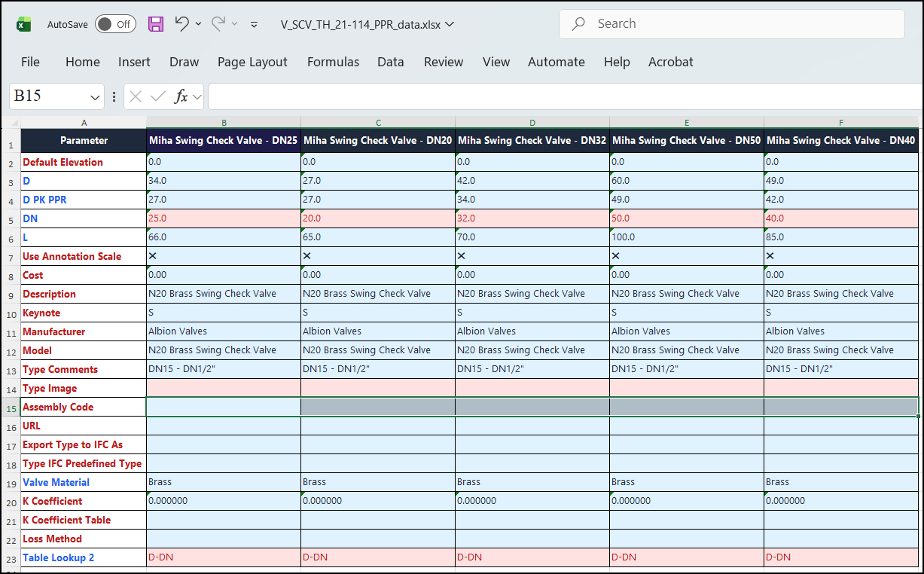Click the X mark in column C row 7
This screenshot has height=574, width=924.
306,256
